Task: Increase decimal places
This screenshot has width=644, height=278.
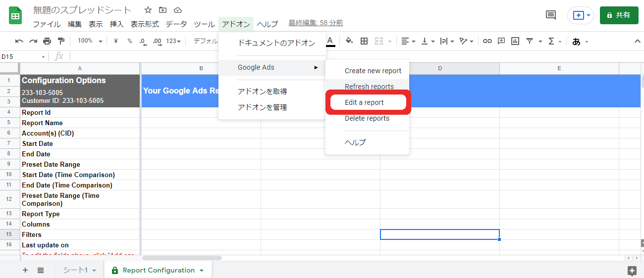Action: (157, 41)
